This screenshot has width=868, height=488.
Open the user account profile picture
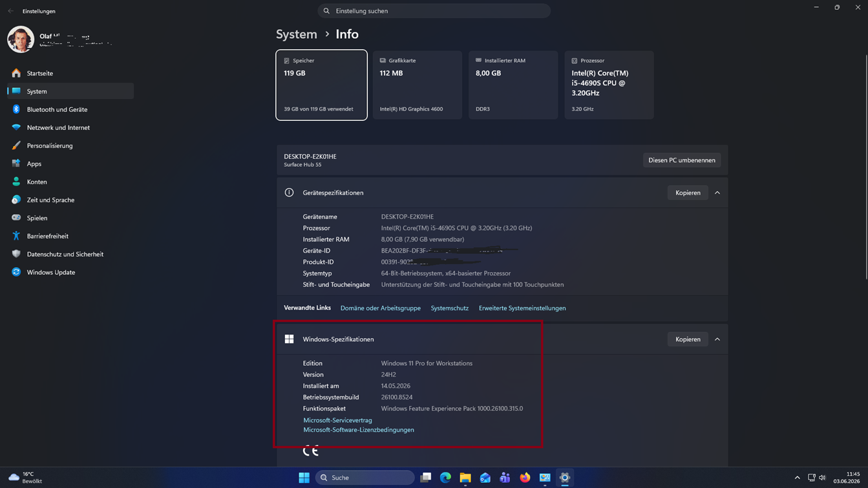[x=21, y=39]
